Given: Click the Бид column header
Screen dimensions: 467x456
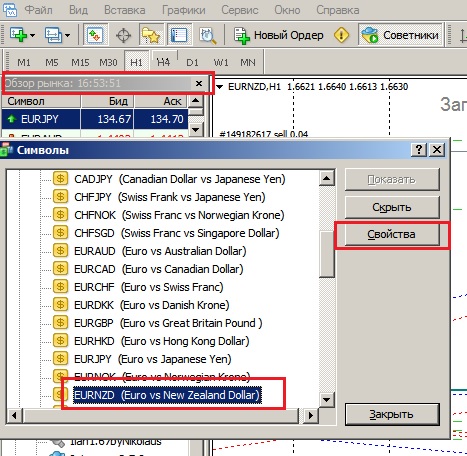Looking at the screenshot, I should (107, 101).
